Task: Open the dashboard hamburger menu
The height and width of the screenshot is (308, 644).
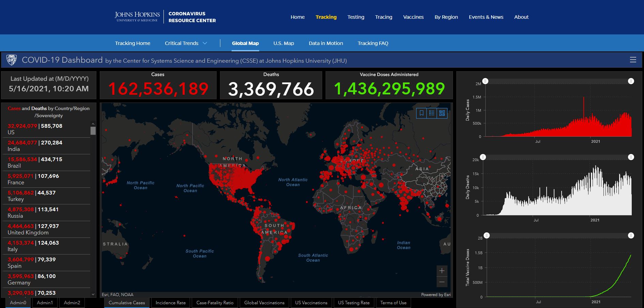Action: [633, 60]
